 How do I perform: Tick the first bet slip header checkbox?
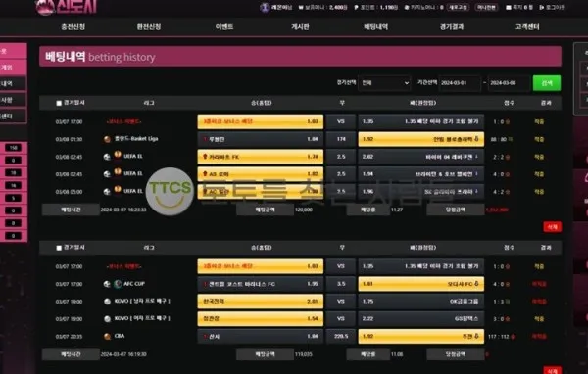tap(59, 103)
